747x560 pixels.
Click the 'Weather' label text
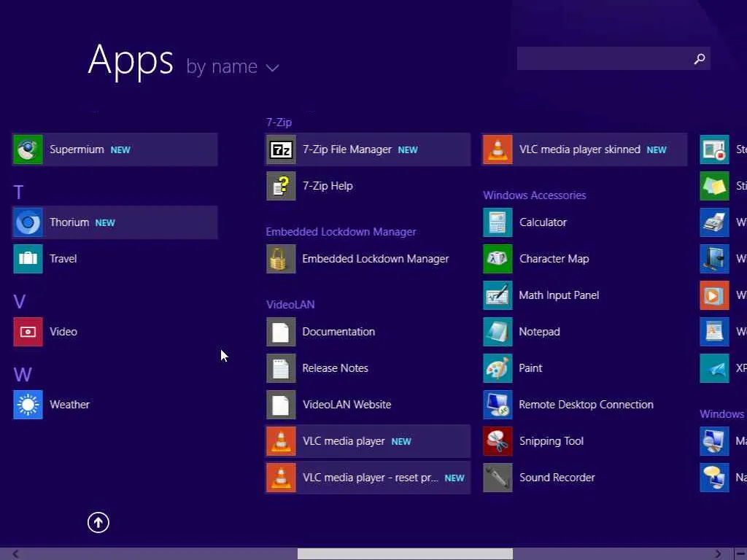(x=69, y=405)
